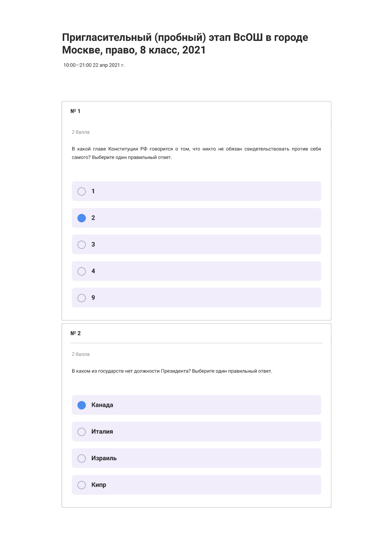This screenshot has width=392, height=555.
Task: Click question one text about Конституции РФ
Action: tap(196, 153)
